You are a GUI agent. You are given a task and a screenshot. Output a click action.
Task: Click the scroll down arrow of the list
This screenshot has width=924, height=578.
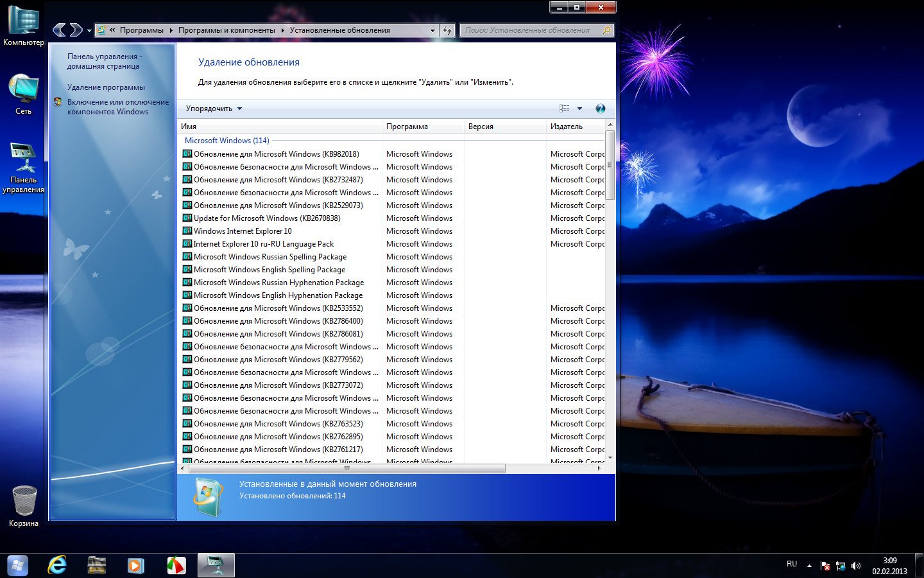coord(610,458)
